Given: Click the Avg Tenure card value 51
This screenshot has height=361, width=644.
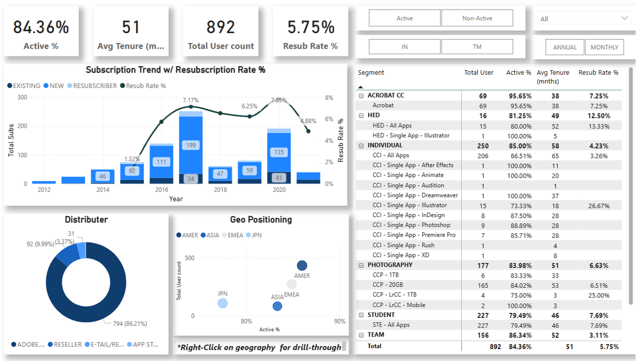Looking at the screenshot, I should [x=131, y=27].
